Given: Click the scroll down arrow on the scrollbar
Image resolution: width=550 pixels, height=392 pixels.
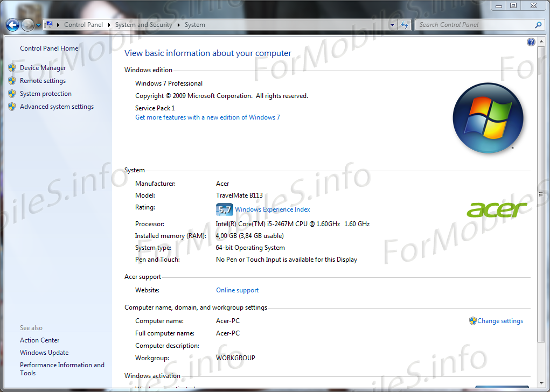Looking at the screenshot, I should [x=541, y=382].
